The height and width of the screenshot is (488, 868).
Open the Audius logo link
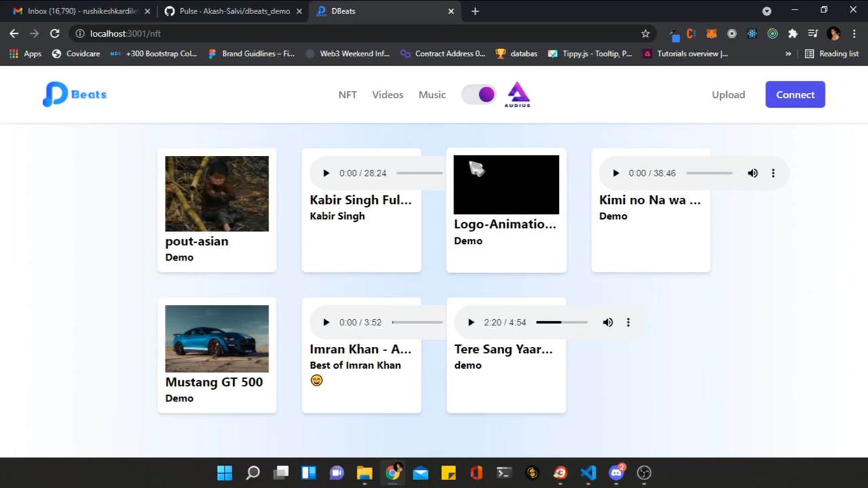pyautogui.click(x=519, y=95)
